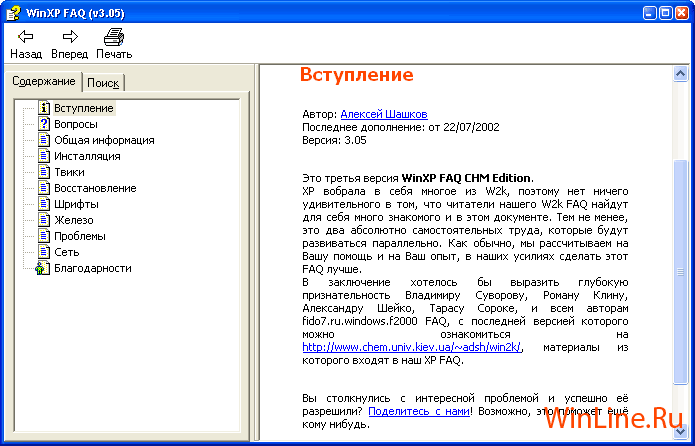Open the Сеть topic
The height and width of the screenshot is (446, 695).
tap(66, 252)
